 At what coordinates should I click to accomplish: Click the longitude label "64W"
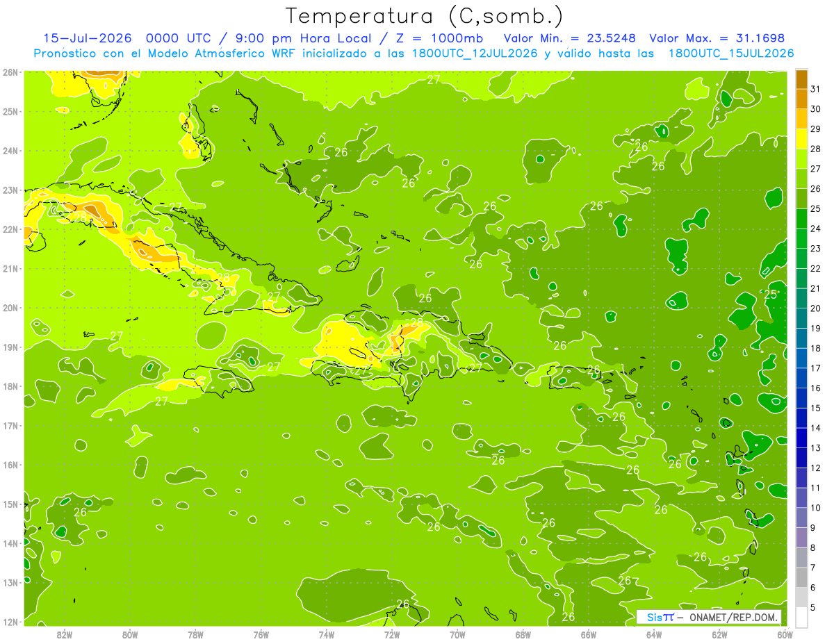click(x=654, y=634)
